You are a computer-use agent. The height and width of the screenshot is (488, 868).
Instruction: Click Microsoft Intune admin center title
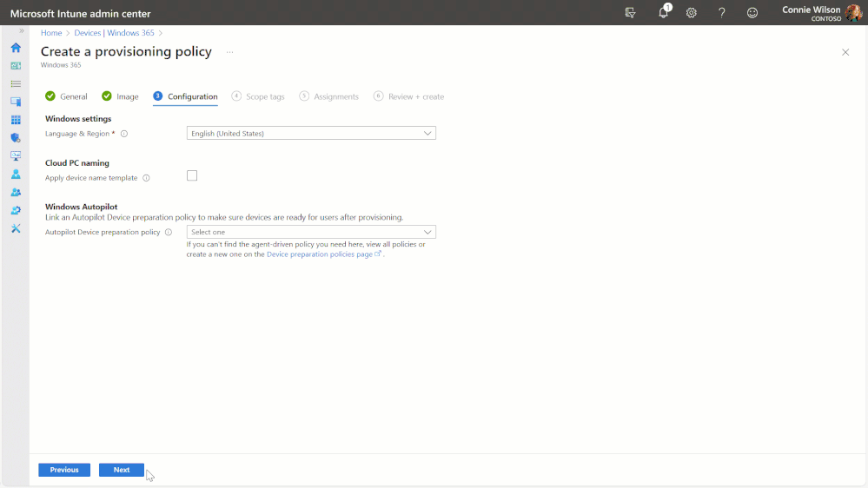pyautogui.click(x=80, y=13)
